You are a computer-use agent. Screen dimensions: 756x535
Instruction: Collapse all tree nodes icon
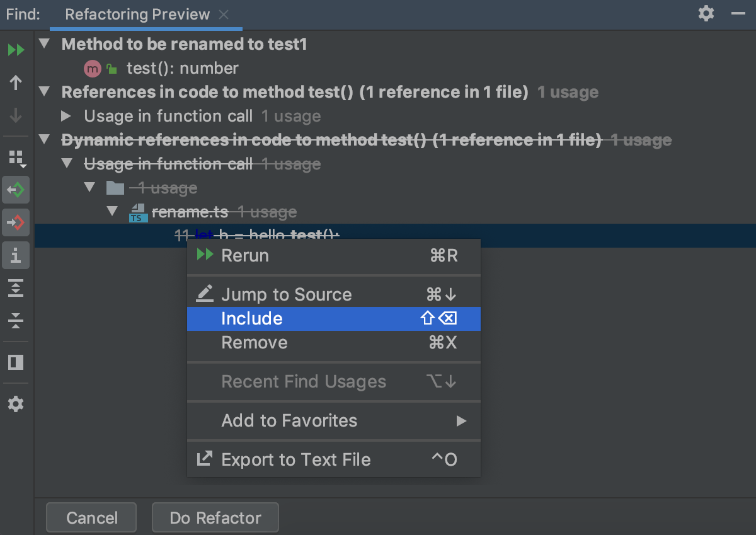tap(16, 321)
